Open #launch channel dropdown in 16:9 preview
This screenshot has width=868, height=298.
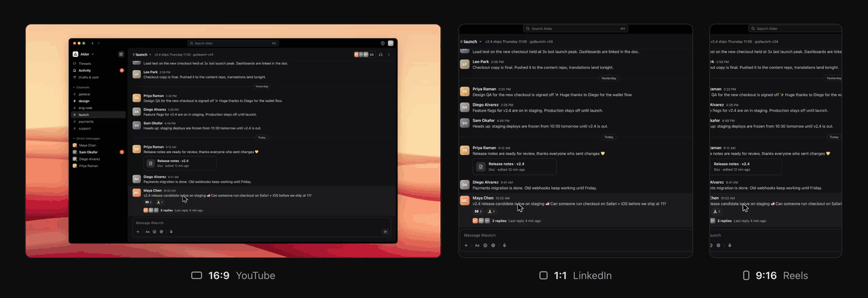pos(142,54)
